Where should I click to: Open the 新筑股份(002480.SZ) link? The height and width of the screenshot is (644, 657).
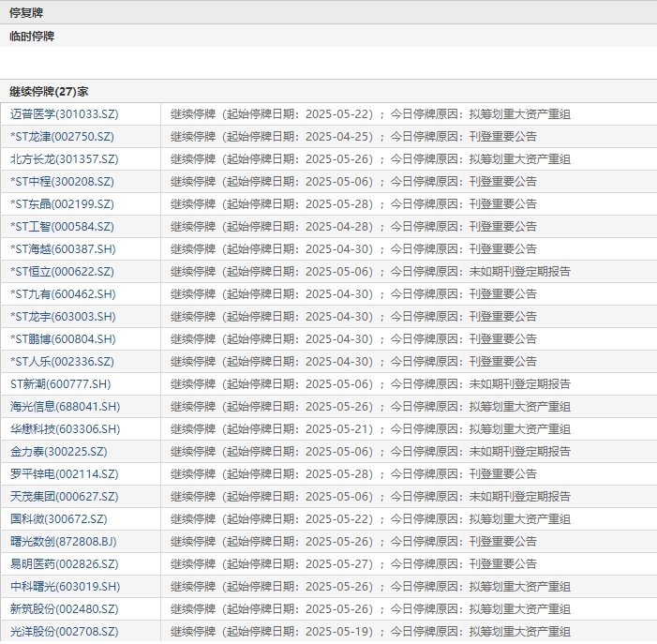click(x=65, y=608)
